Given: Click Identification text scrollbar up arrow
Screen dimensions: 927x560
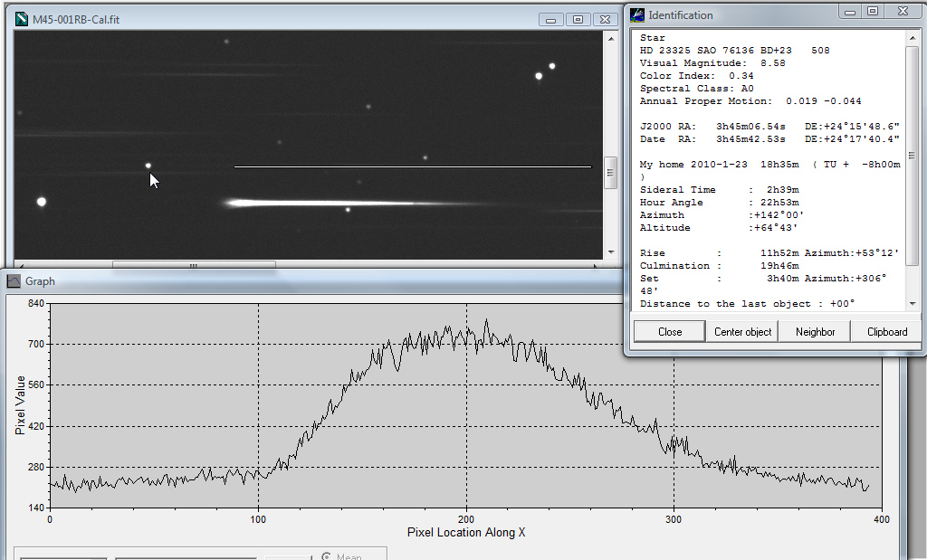Looking at the screenshot, I should 913,38.
